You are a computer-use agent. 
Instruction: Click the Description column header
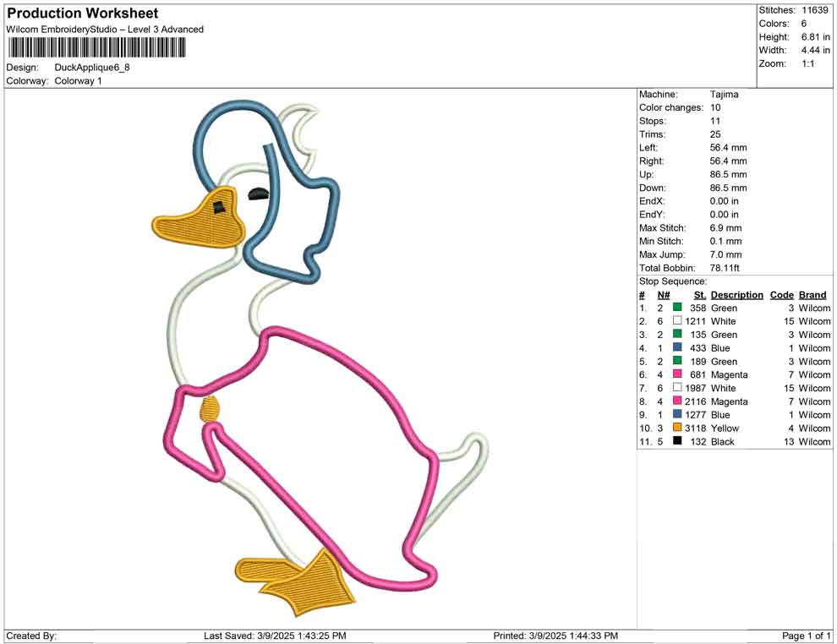pos(736,294)
